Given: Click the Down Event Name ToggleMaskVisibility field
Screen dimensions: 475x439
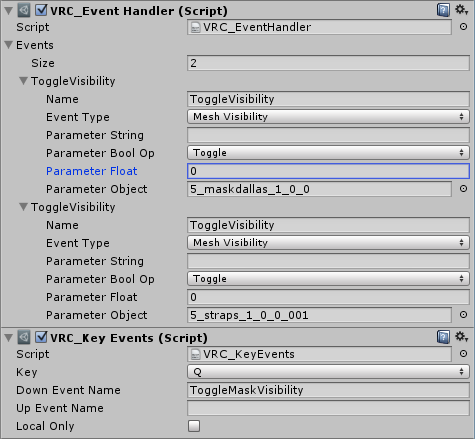Looking at the screenshot, I should (x=328, y=390).
